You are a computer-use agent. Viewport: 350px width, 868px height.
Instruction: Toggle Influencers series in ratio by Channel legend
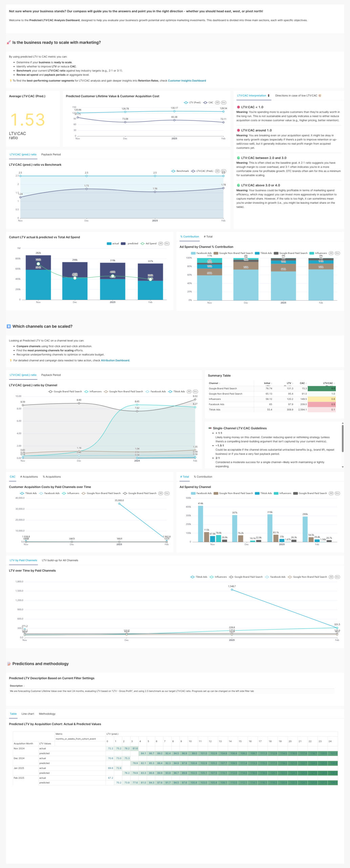pos(93,391)
